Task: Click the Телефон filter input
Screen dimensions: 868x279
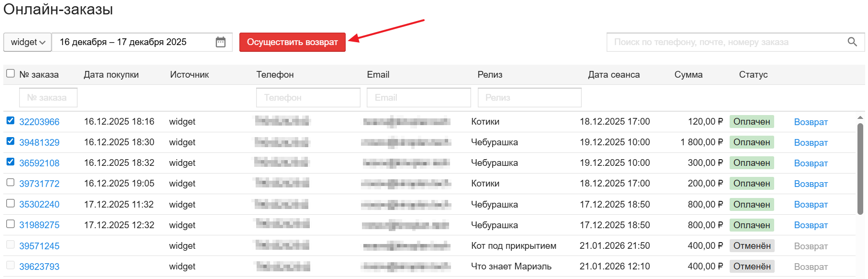Action: click(308, 98)
